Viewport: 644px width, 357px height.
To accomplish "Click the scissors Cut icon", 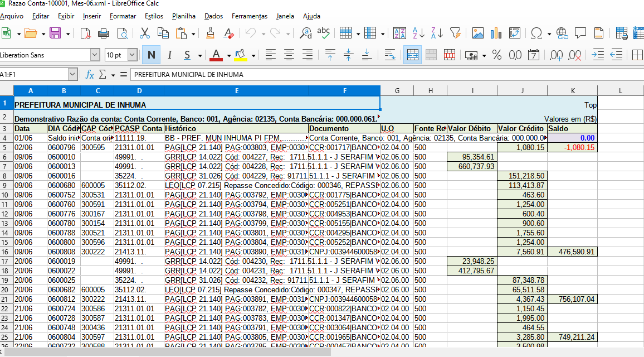I will (x=145, y=33).
